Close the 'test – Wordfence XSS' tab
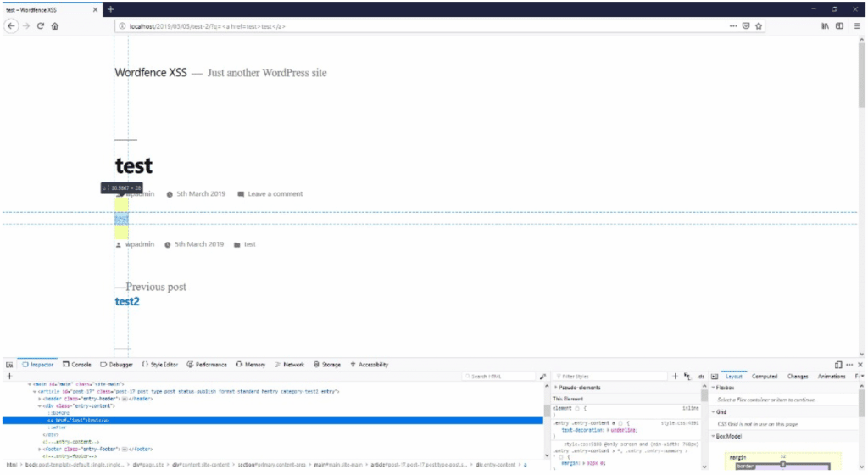 (95, 10)
